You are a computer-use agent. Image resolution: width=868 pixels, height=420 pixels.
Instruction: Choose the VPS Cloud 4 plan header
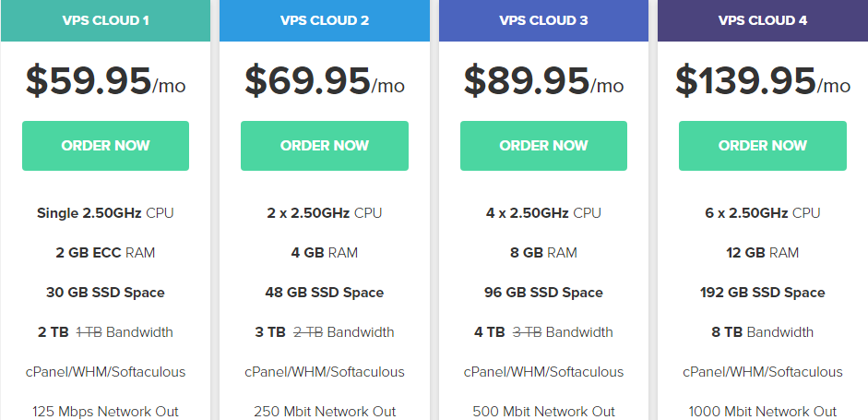(762, 20)
